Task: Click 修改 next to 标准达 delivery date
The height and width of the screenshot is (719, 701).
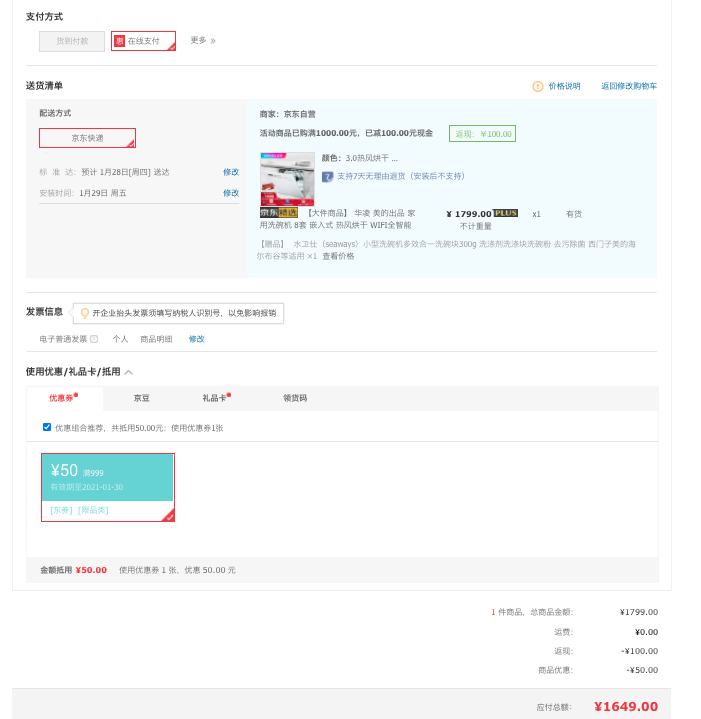Action: point(231,172)
